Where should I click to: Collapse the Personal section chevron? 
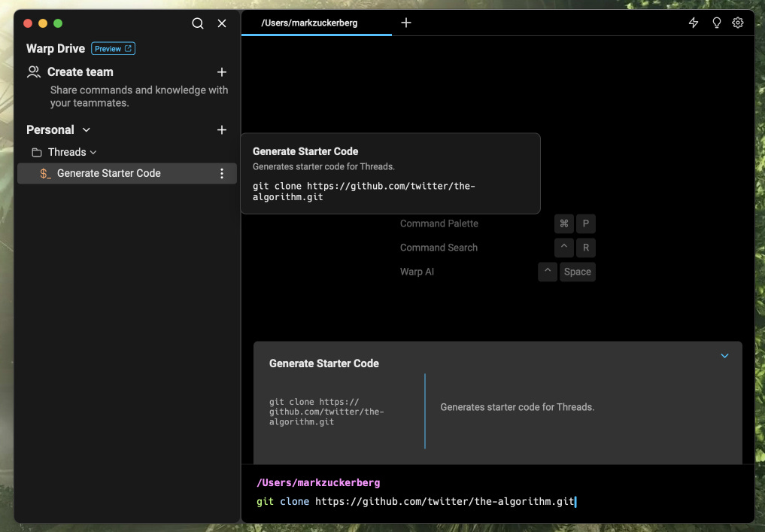tap(87, 130)
